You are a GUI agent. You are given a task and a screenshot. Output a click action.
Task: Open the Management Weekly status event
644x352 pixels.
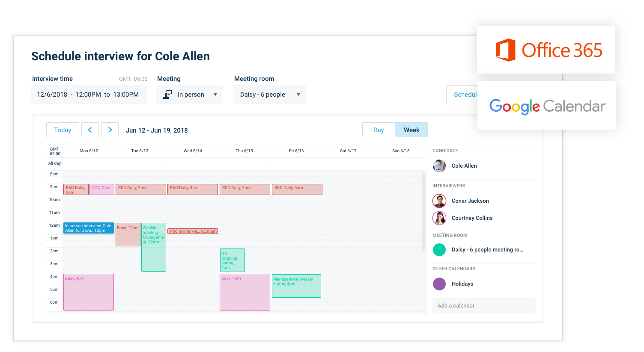pos(296,286)
